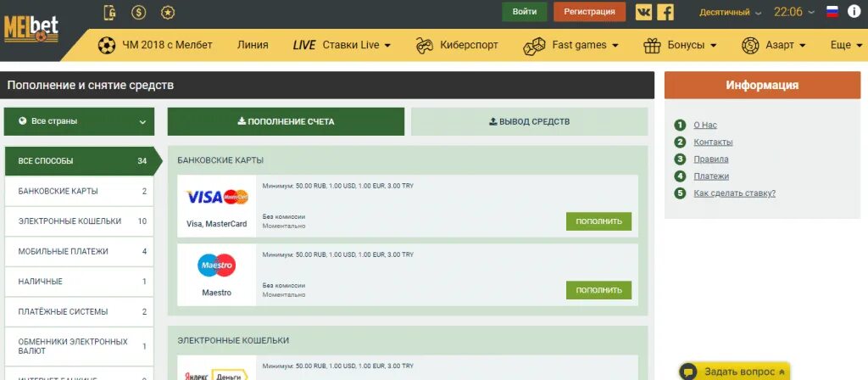The image size is (868, 380).
Task: Switch to Пополнение счета tab
Action: click(286, 121)
